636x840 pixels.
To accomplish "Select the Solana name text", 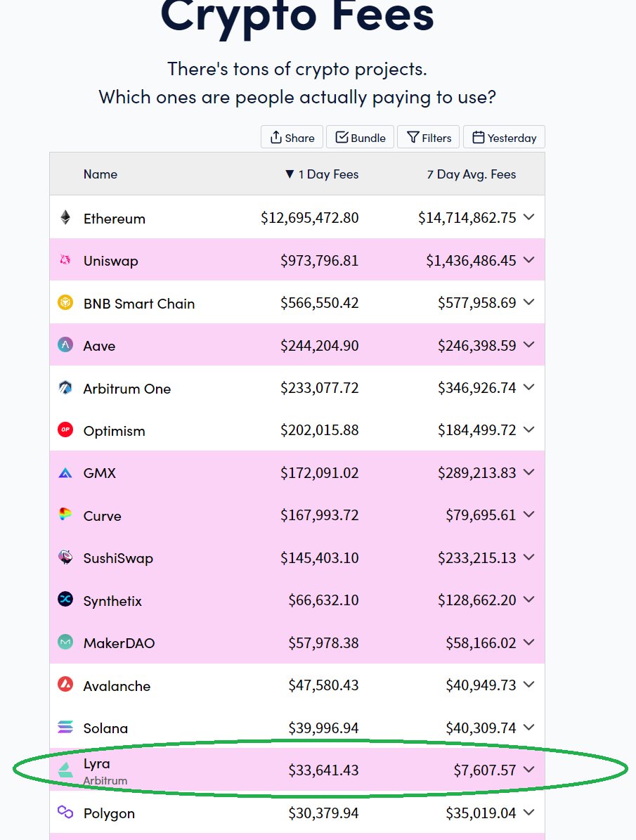I will pyautogui.click(x=105, y=728).
